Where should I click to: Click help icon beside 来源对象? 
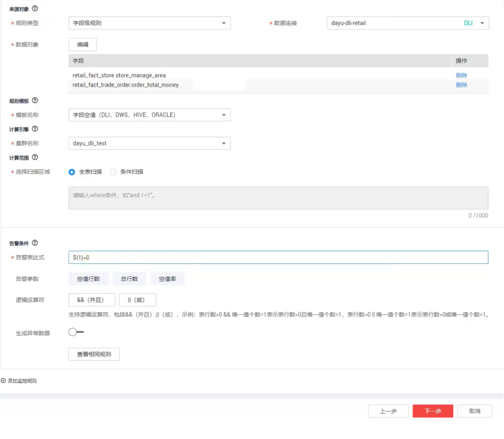[35, 9]
